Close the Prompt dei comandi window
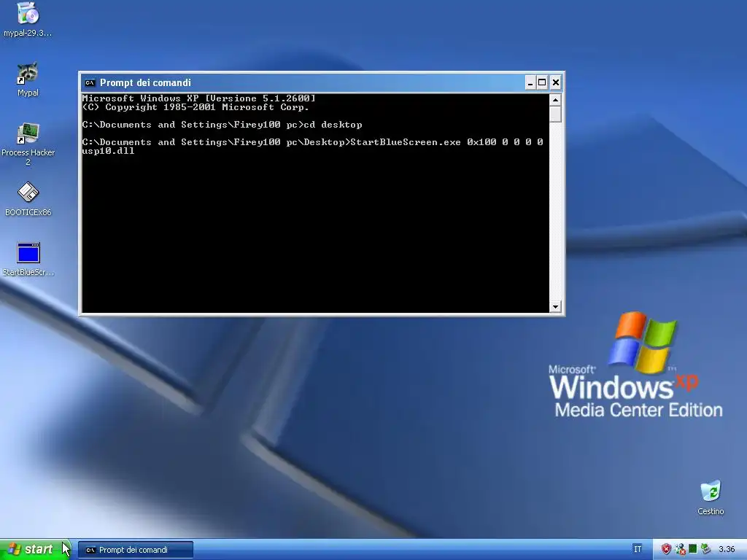This screenshot has width=747, height=560. [x=555, y=83]
